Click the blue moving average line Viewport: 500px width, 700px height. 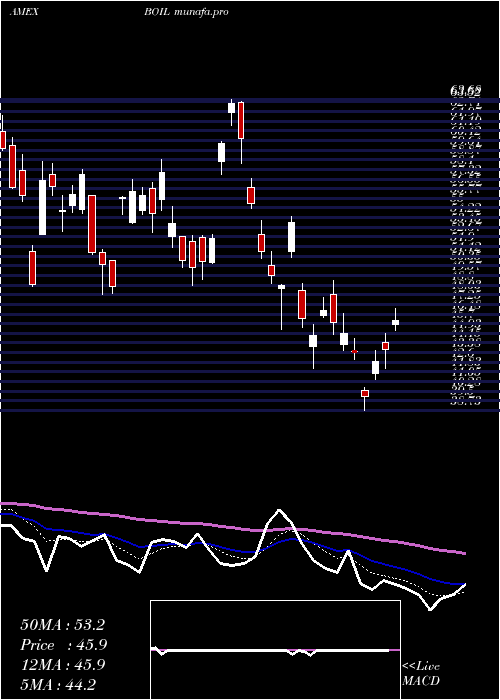click(232, 549)
